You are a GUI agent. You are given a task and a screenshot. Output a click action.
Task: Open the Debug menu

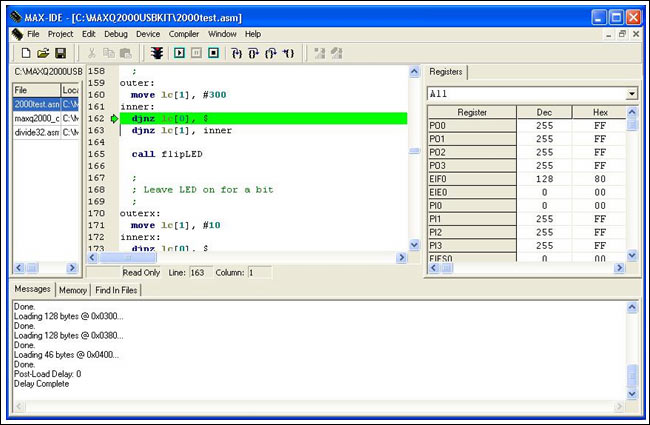(115, 34)
